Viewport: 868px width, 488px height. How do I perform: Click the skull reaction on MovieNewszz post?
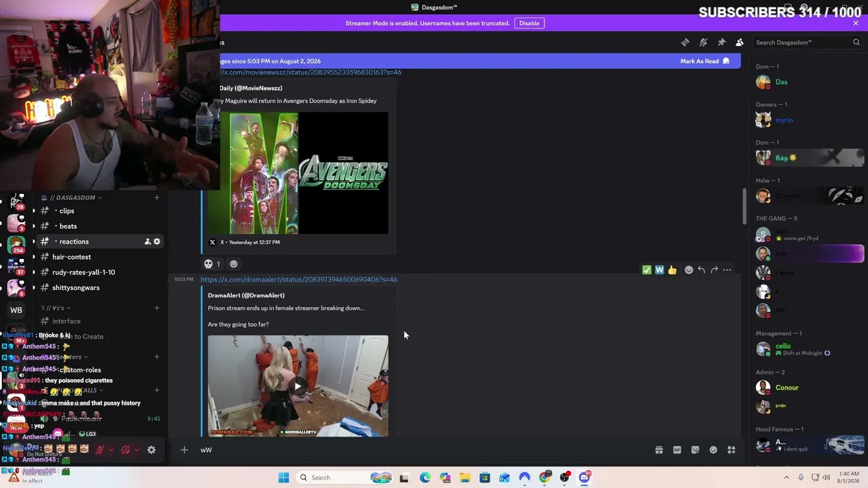click(212, 264)
